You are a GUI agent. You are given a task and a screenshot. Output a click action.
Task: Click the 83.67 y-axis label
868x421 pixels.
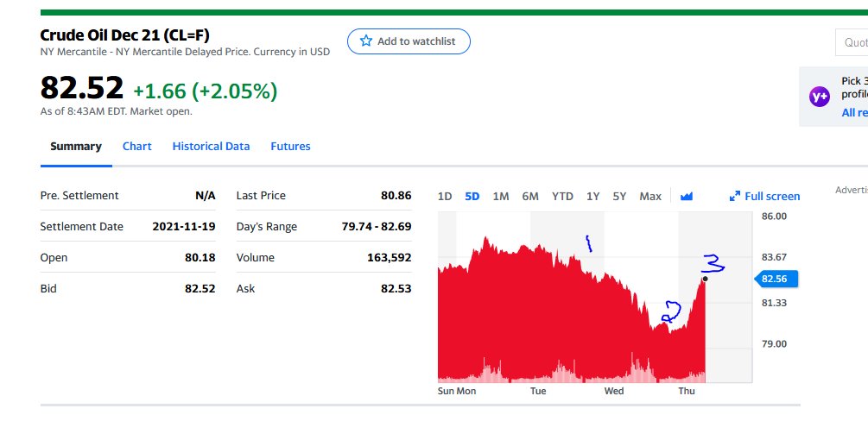(774, 257)
